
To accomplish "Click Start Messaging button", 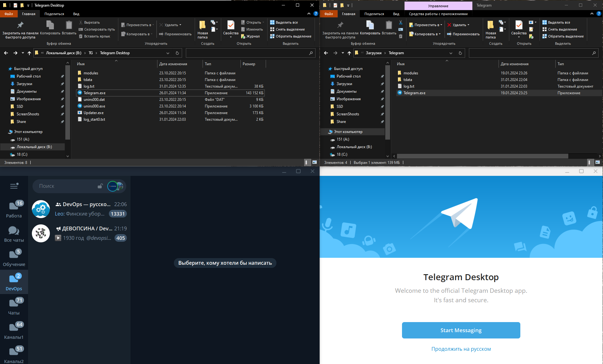I will (x=461, y=330).
